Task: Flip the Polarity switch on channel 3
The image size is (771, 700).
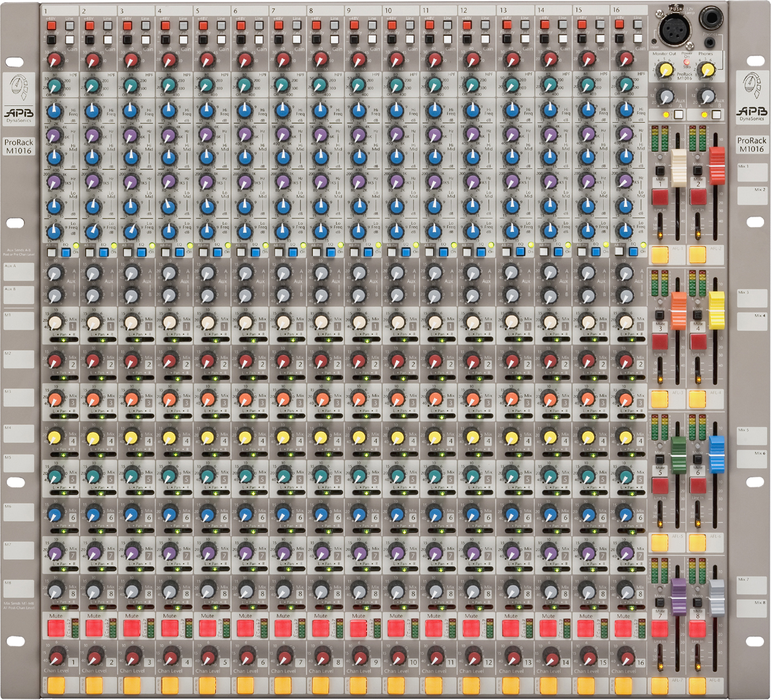Action: click(126, 40)
